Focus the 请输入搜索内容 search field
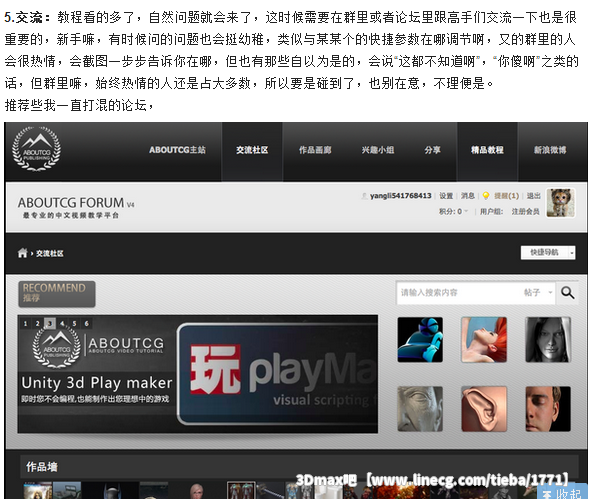Viewport: 608px width, 499px height. click(458, 293)
